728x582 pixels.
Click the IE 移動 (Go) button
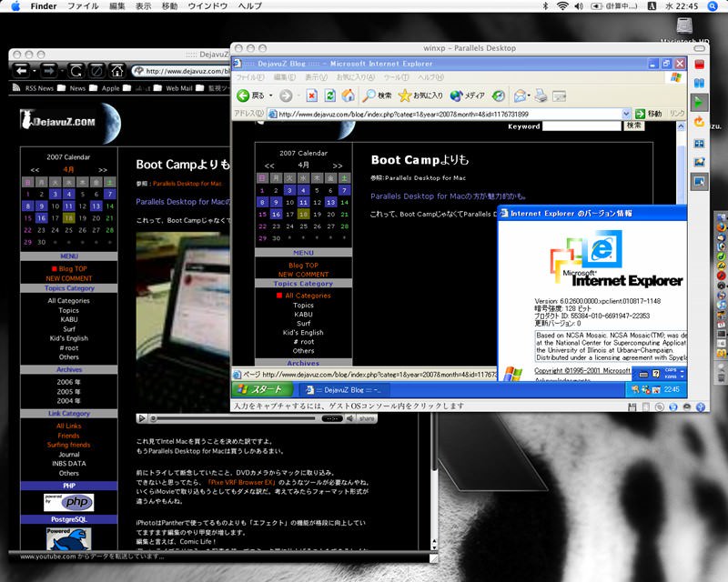pyautogui.click(x=648, y=114)
